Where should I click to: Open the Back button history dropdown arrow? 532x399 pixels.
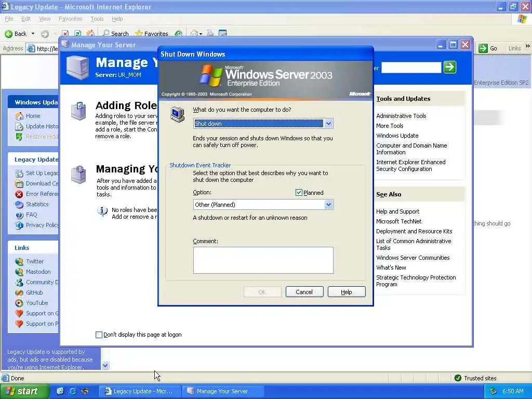(33, 34)
